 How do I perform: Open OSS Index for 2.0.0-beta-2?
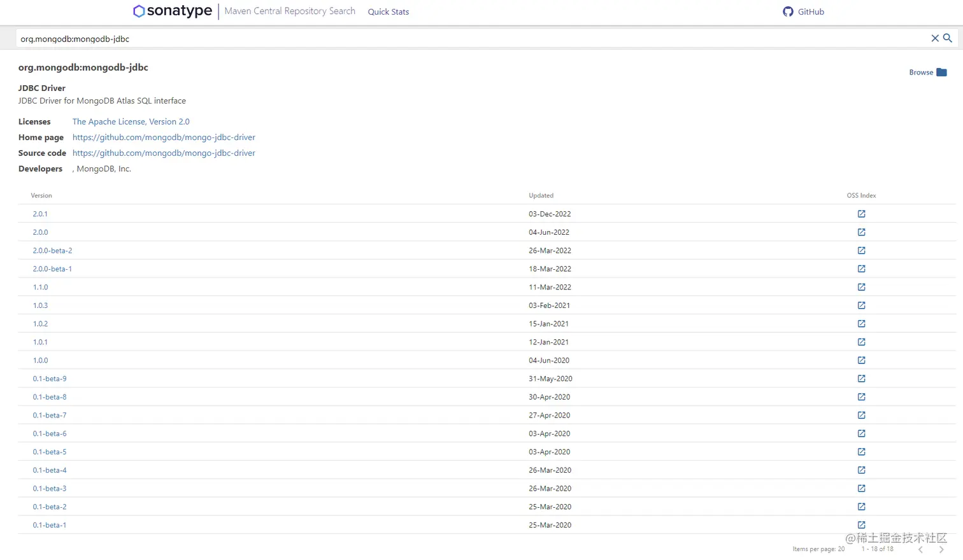click(861, 251)
